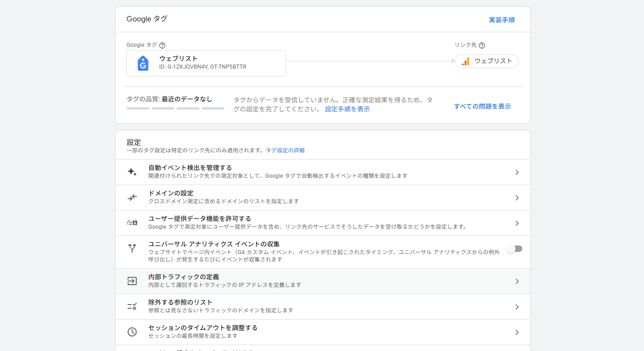Expand the ドメインの設定 chevron arrow
644x351 pixels.
click(517, 198)
